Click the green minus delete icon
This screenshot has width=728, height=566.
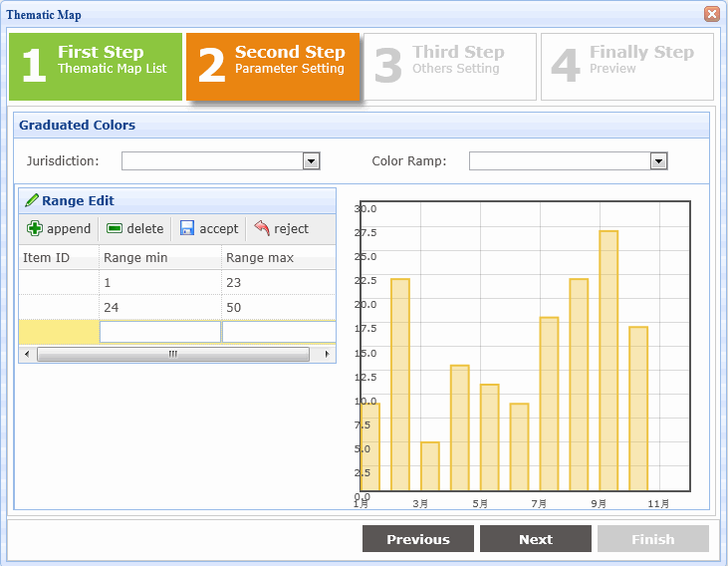click(x=115, y=228)
